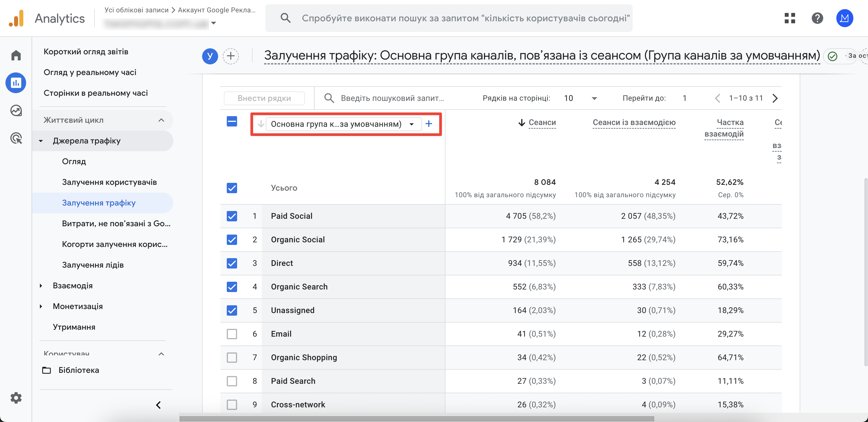This screenshot has width=868, height=422.
Task: Collapse the navigation panel with the arrow
Action: (x=158, y=404)
